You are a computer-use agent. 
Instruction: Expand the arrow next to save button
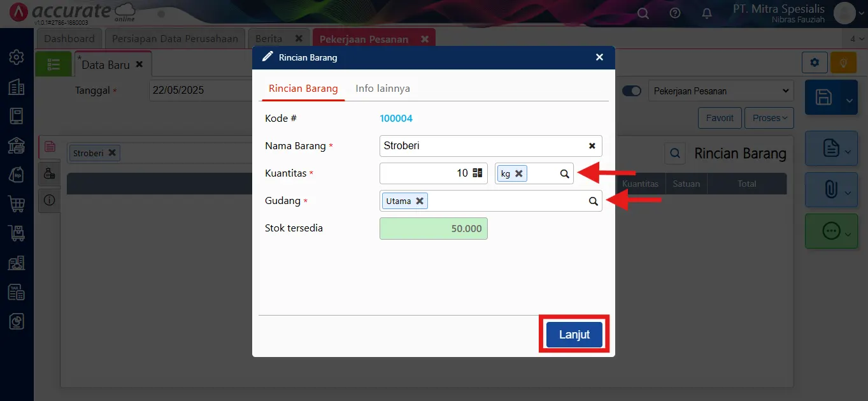click(850, 100)
